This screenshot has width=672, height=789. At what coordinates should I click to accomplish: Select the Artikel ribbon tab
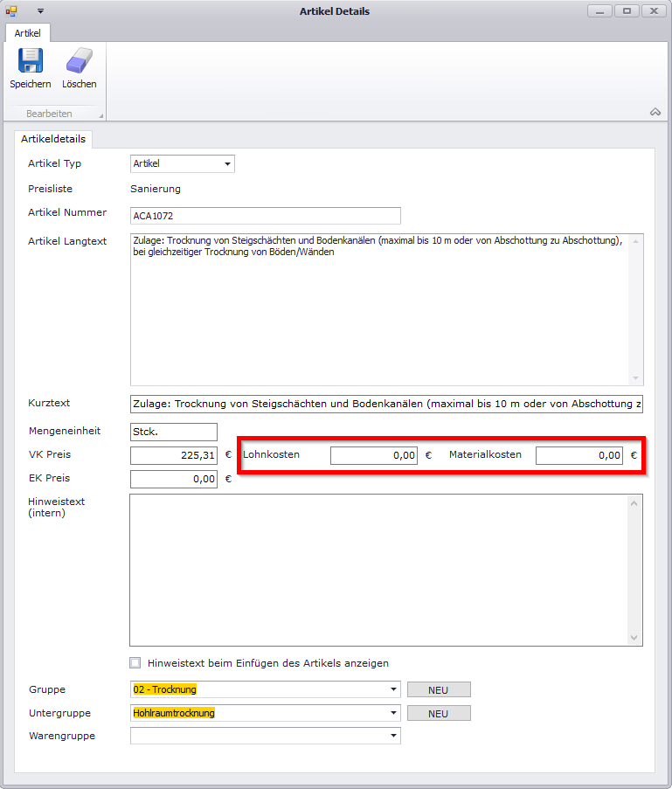pos(27,32)
